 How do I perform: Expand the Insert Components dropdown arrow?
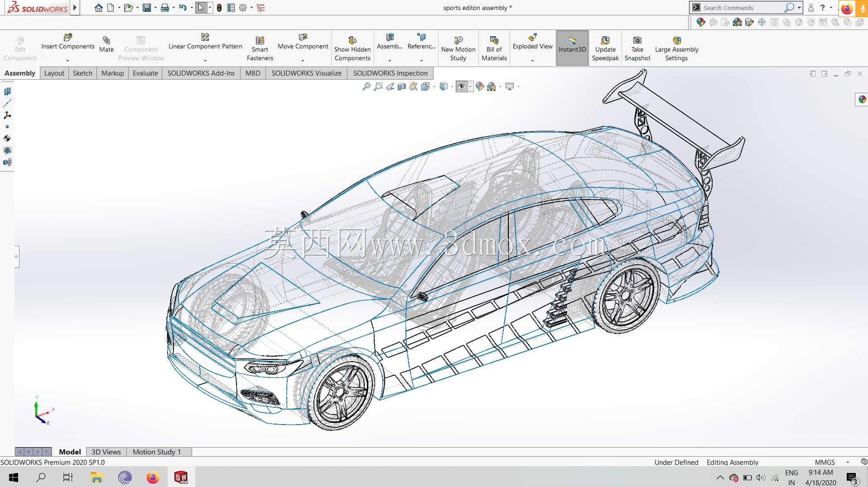pos(68,61)
